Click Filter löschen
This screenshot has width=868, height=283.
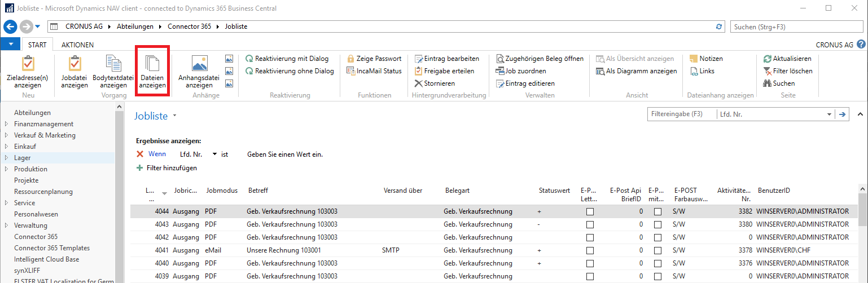(x=787, y=71)
